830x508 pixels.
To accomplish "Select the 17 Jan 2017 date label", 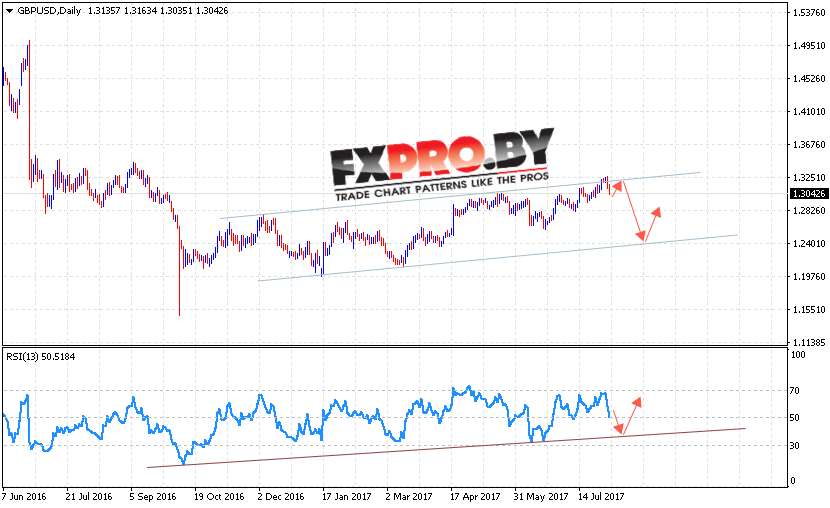I will click(x=346, y=496).
